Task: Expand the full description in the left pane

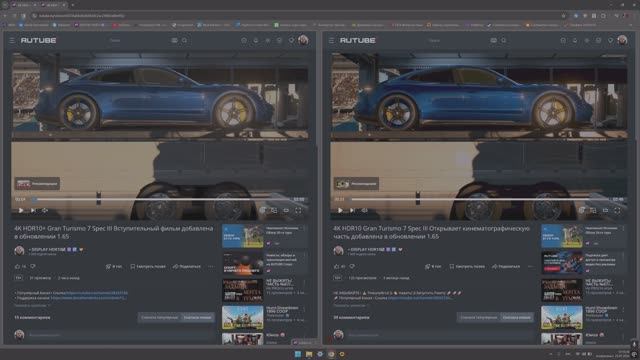Action: click(x=32, y=305)
